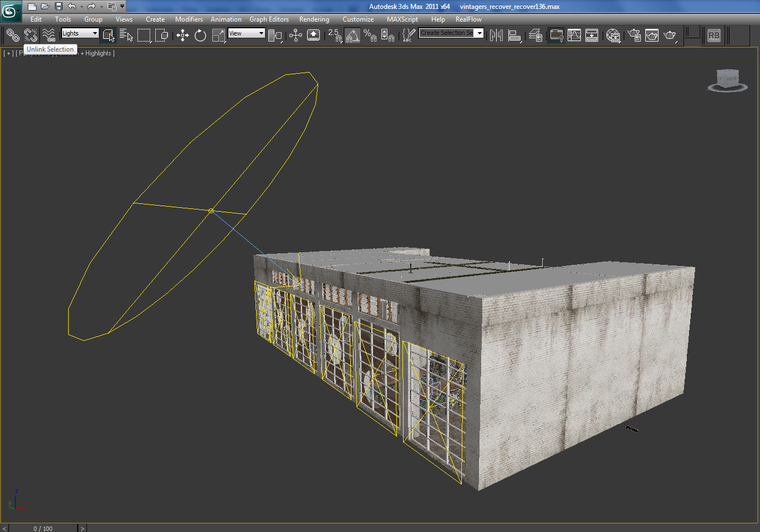Toggle the Angle Snap button
760x532 pixels.
[x=353, y=35]
